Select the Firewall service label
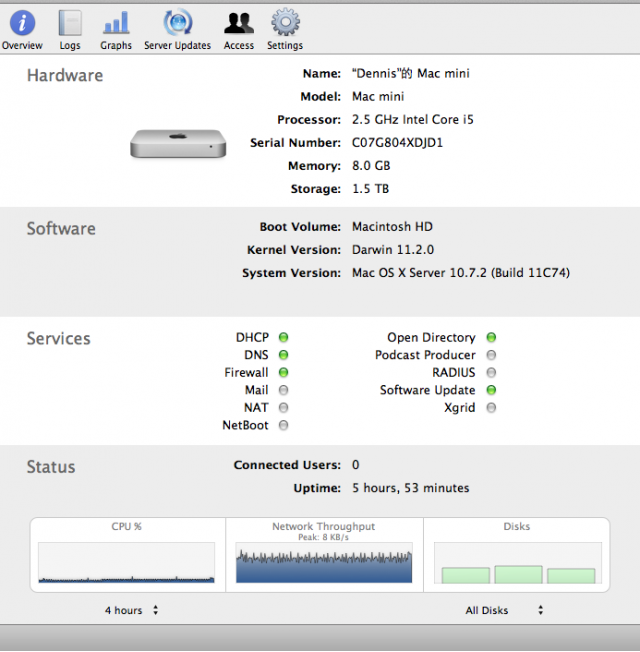640x652 pixels. (246, 372)
